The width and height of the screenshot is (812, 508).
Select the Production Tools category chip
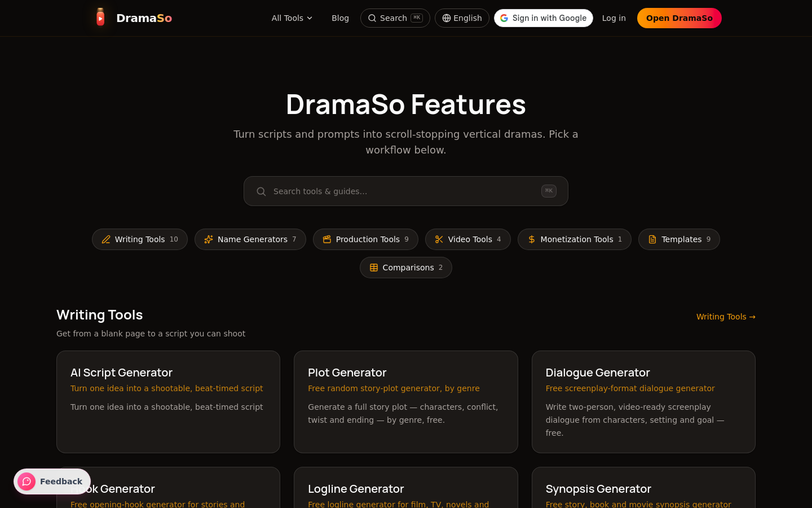[x=365, y=239]
